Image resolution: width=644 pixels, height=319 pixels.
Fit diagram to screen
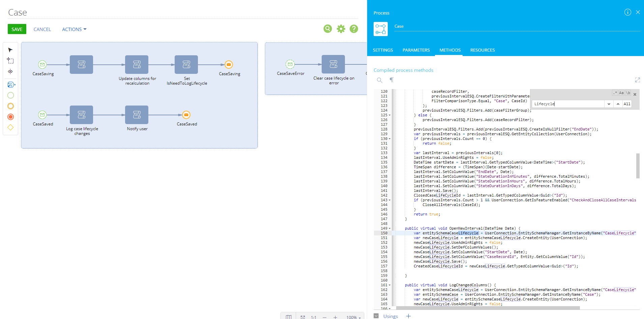tap(303, 317)
